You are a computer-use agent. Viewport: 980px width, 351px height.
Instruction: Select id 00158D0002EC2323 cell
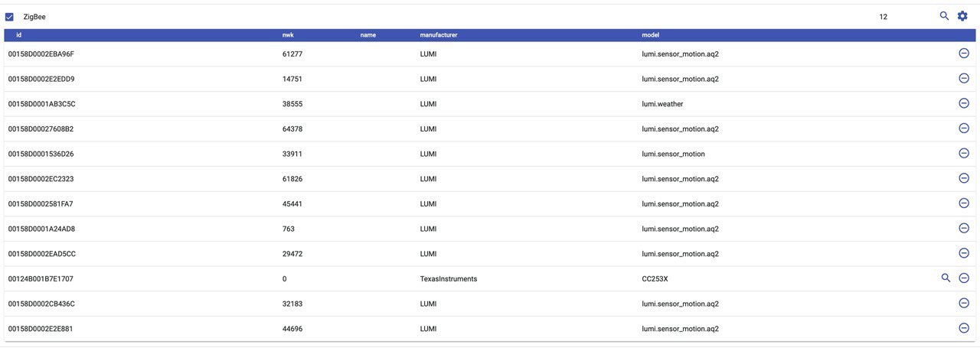click(x=41, y=179)
